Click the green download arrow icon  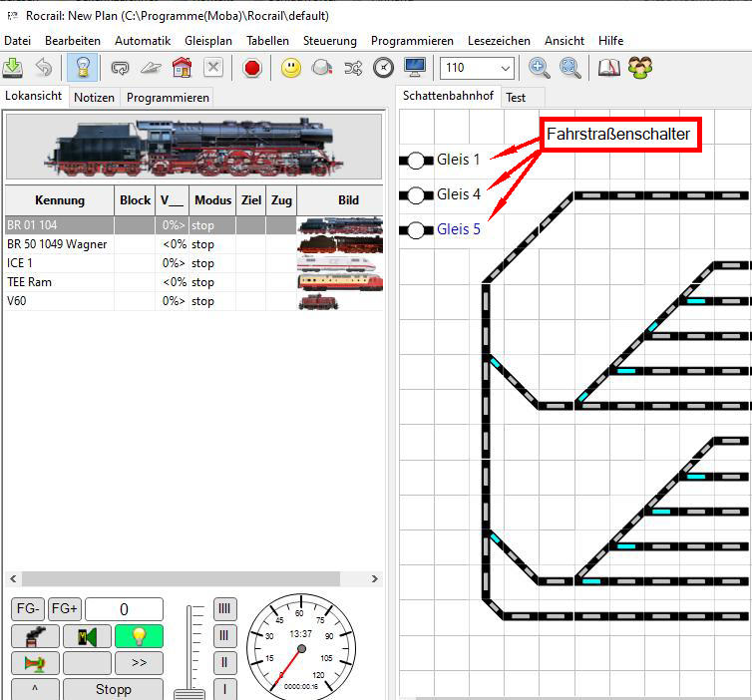(x=13, y=68)
